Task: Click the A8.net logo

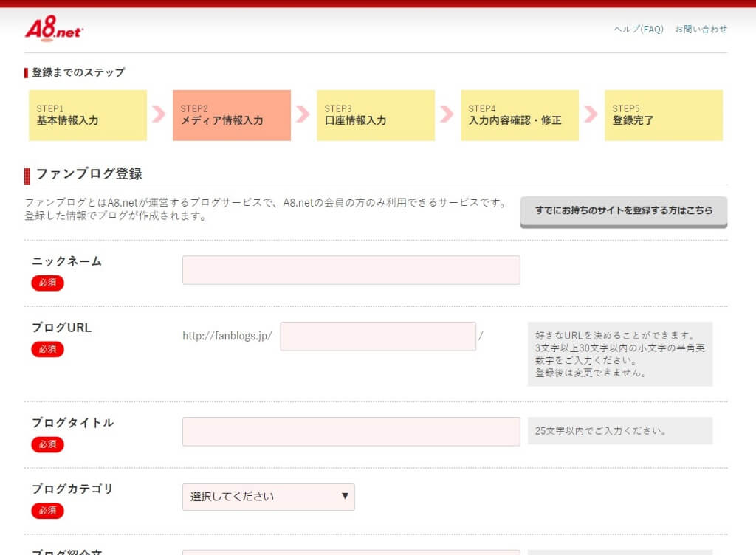Action: click(x=52, y=28)
